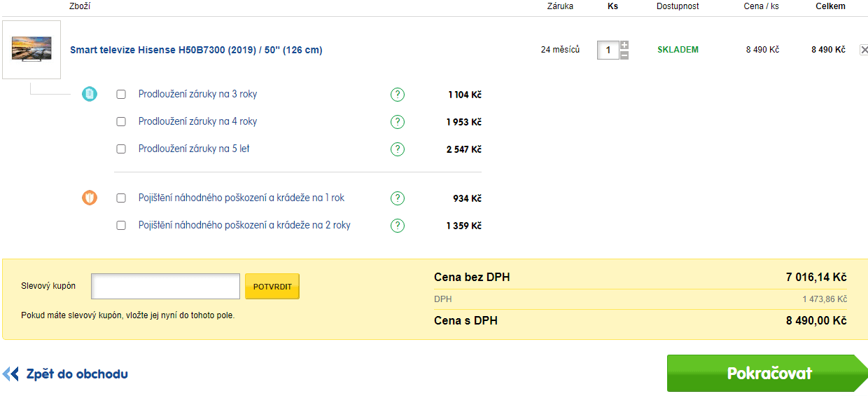Image resolution: width=868 pixels, height=396 pixels.
Task: Click the Záruka column header
Action: pos(560,6)
